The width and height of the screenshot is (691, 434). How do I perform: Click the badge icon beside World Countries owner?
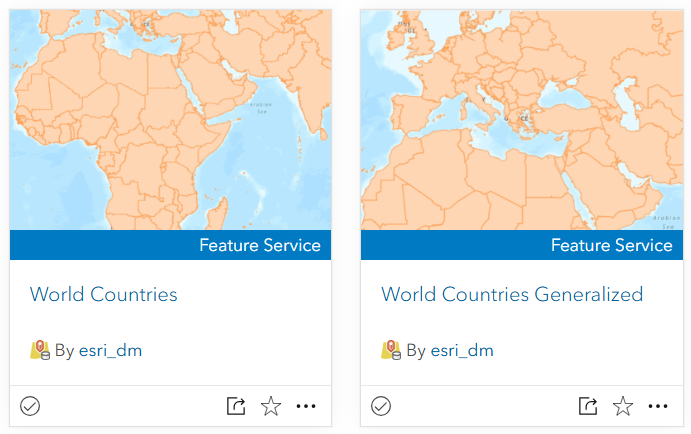point(40,350)
